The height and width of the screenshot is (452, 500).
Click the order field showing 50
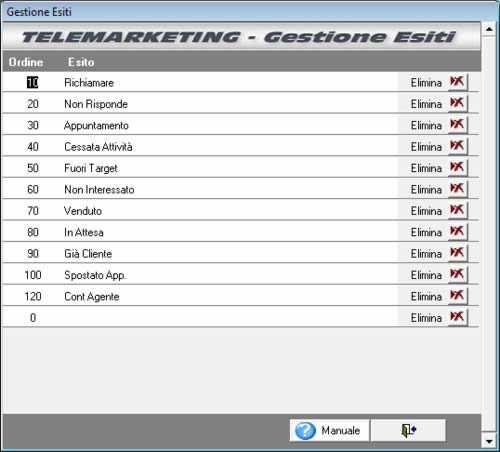point(33,168)
